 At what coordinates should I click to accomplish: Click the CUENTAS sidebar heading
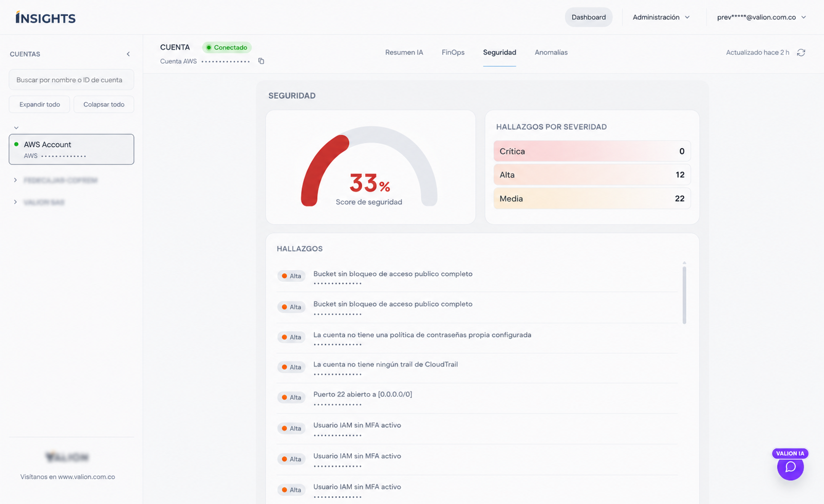click(x=25, y=54)
